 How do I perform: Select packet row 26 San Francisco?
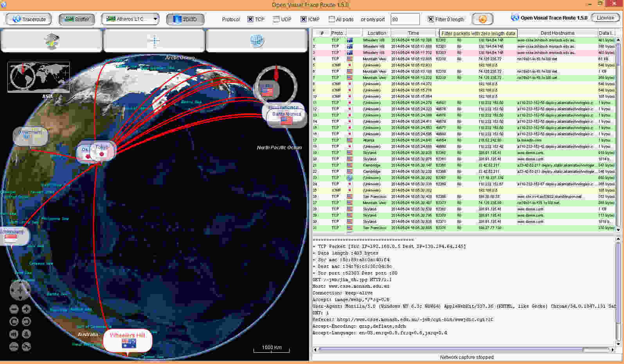point(464,196)
